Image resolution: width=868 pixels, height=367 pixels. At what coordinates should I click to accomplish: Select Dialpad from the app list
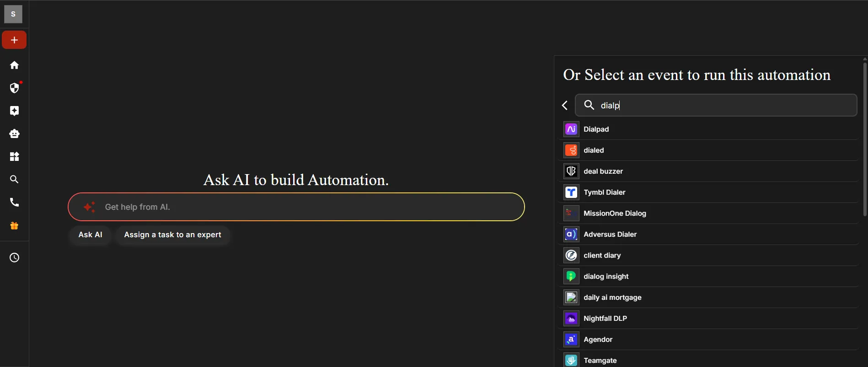click(x=596, y=129)
